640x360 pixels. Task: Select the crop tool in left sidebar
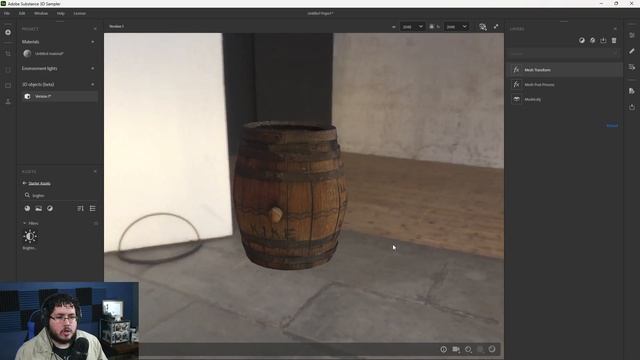pos(8,53)
